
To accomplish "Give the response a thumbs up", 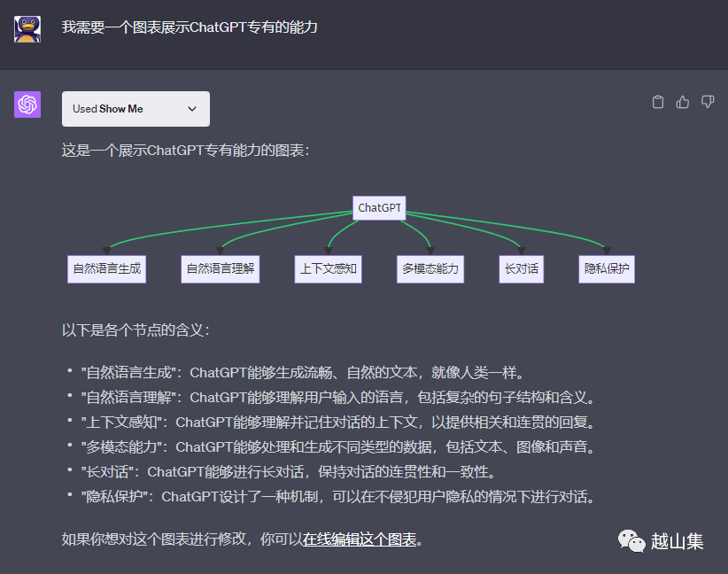I will (x=683, y=102).
